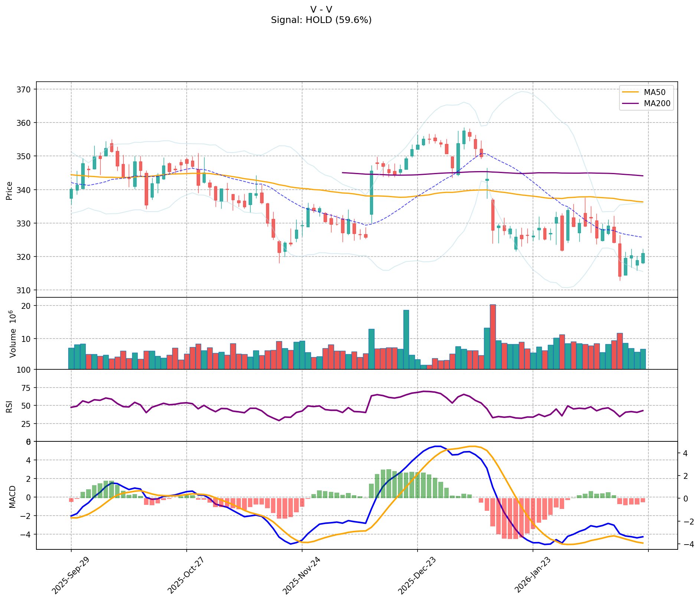This screenshot has height=601, width=700.
Task: Click the 'Signal: HOLD (59.6%)' subtitle
Action: click(x=321, y=20)
